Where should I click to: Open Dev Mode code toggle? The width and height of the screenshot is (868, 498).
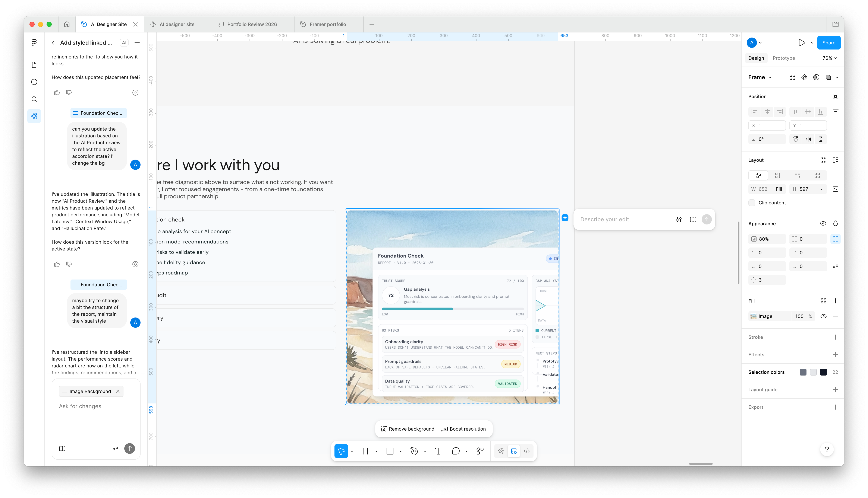[x=527, y=451]
